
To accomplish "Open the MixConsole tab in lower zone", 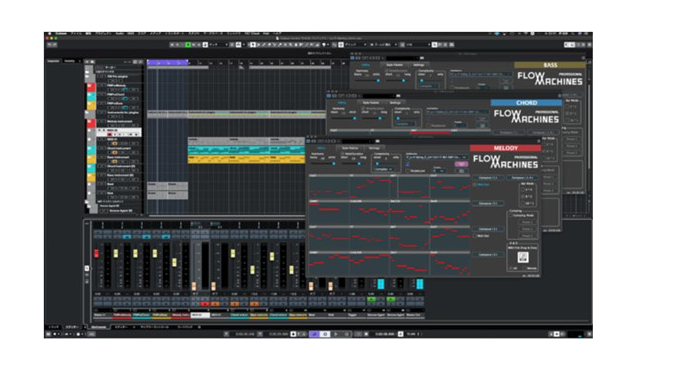I will point(99,327).
